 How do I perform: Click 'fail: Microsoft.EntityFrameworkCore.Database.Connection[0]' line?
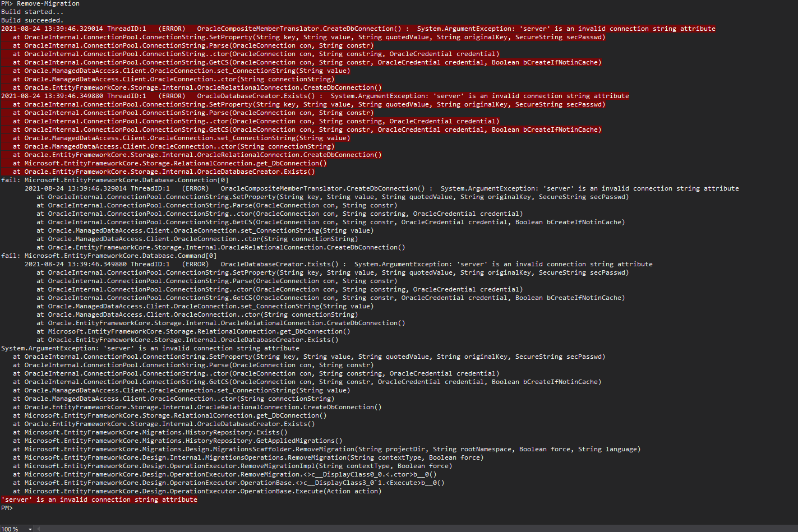(115, 180)
